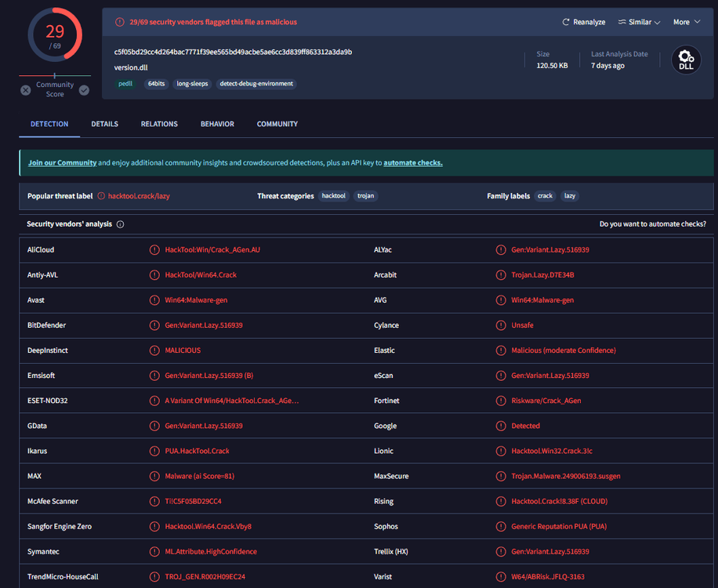Click the Reanalyze refresh icon

566,22
